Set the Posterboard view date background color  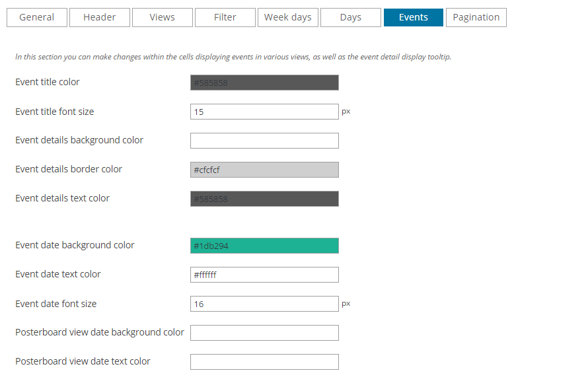coord(264,333)
